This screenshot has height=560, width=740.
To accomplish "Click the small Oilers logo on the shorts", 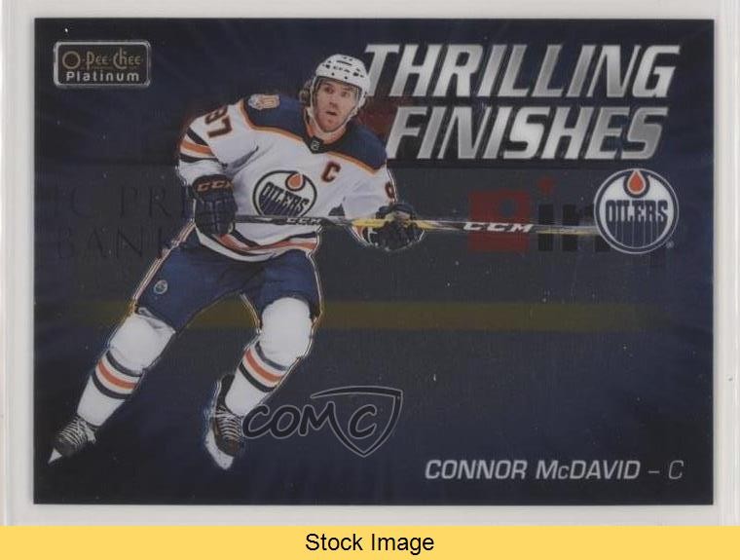I will click(161, 286).
